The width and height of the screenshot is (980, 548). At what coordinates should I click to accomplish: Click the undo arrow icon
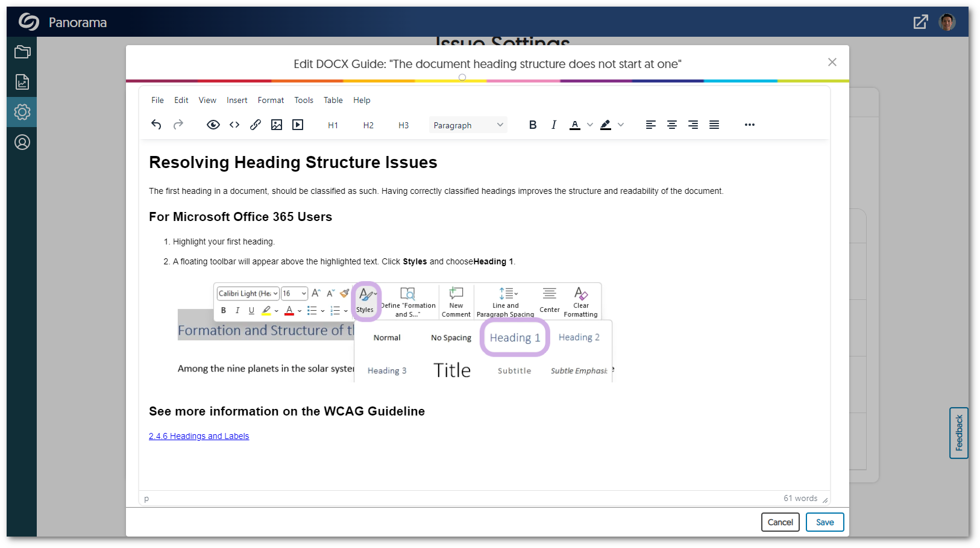click(156, 125)
